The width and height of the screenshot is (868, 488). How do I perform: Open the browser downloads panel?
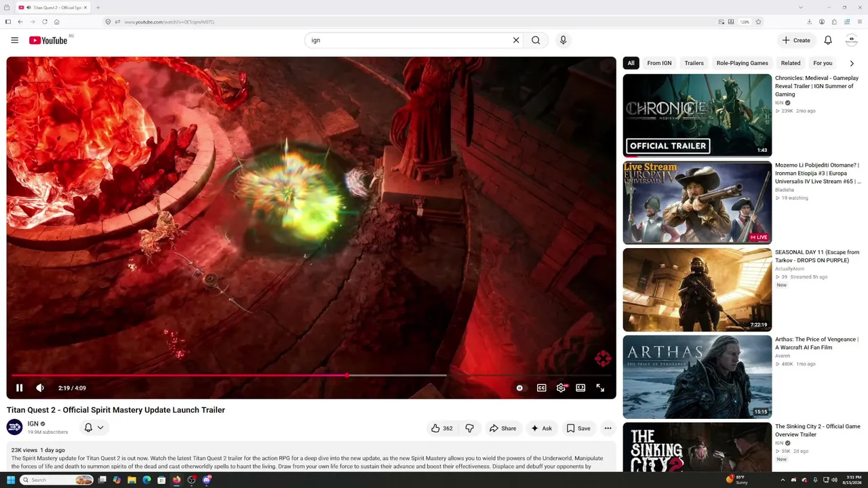tap(809, 22)
